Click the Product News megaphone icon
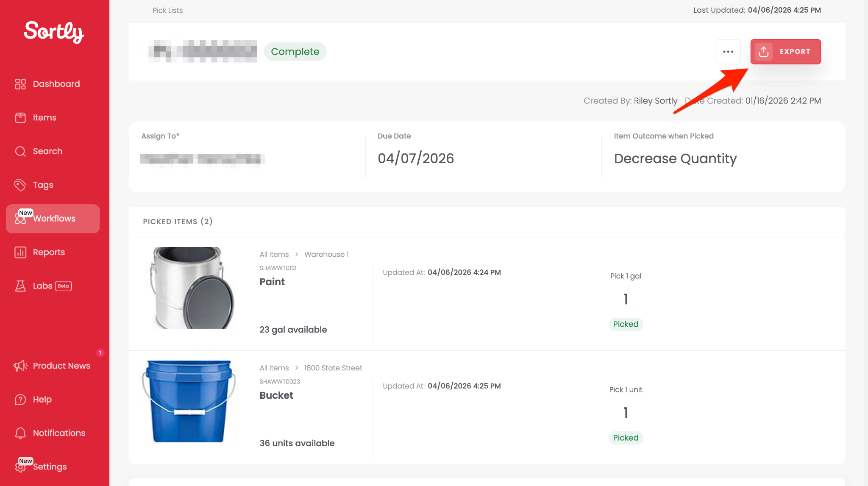Viewport: 868px width, 486px height. [x=20, y=366]
